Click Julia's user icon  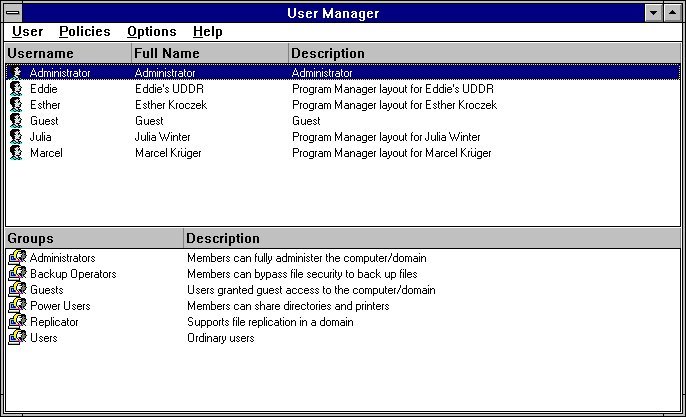[16, 137]
